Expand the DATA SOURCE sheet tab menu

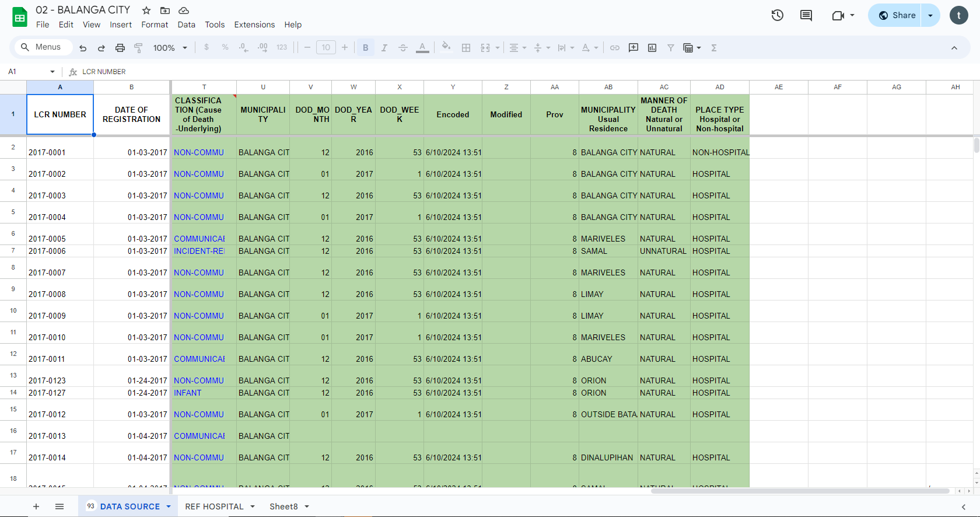[x=169, y=506]
